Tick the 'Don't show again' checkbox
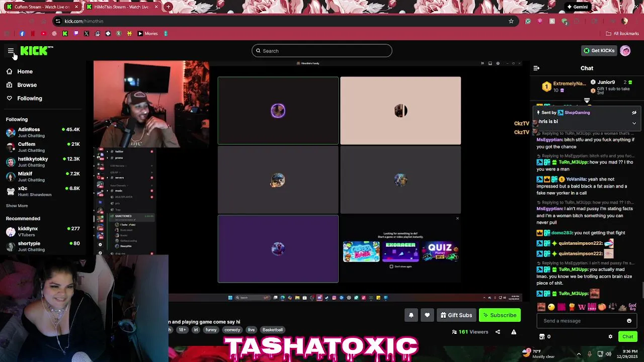 coord(391,266)
